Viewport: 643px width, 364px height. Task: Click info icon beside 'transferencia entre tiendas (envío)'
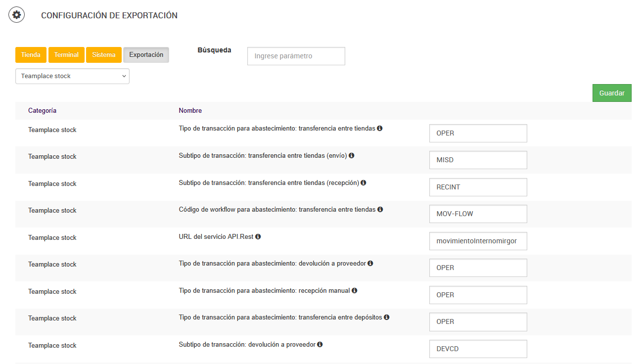click(352, 155)
